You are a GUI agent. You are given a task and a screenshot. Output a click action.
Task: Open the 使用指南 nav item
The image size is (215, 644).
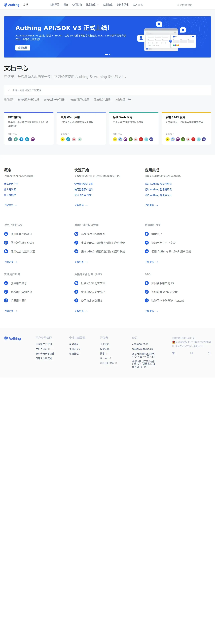(77, 5)
